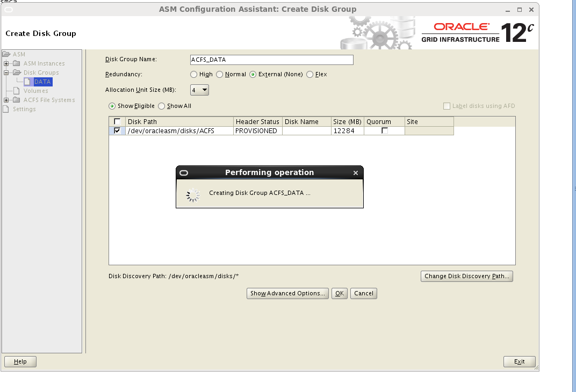
Task: Click the DATA disk group page icon
Action: (x=27, y=82)
